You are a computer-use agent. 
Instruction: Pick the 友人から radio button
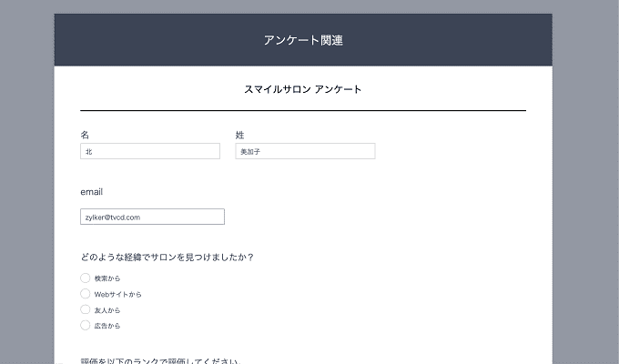[x=86, y=309]
